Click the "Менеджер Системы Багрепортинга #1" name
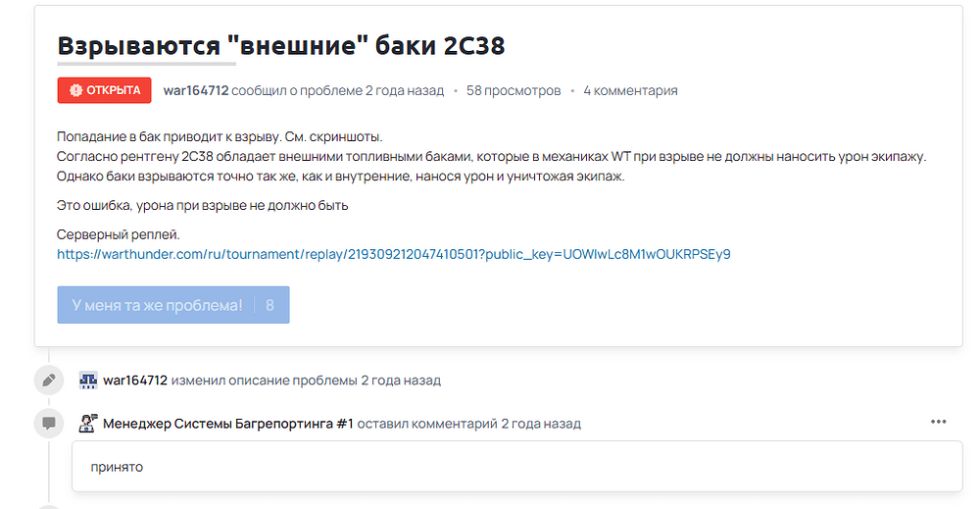The width and height of the screenshot is (980, 509). [x=227, y=424]
